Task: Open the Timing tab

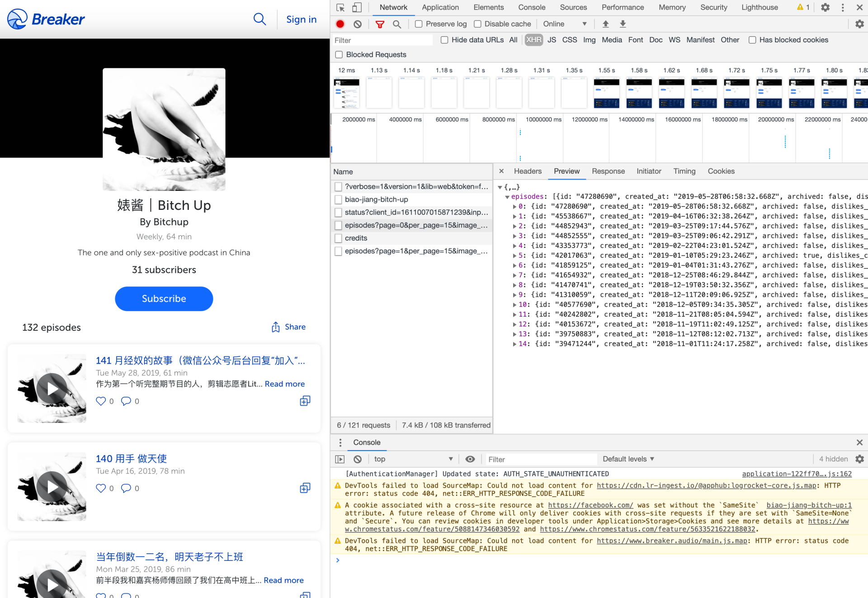Action: pos(684,171)
